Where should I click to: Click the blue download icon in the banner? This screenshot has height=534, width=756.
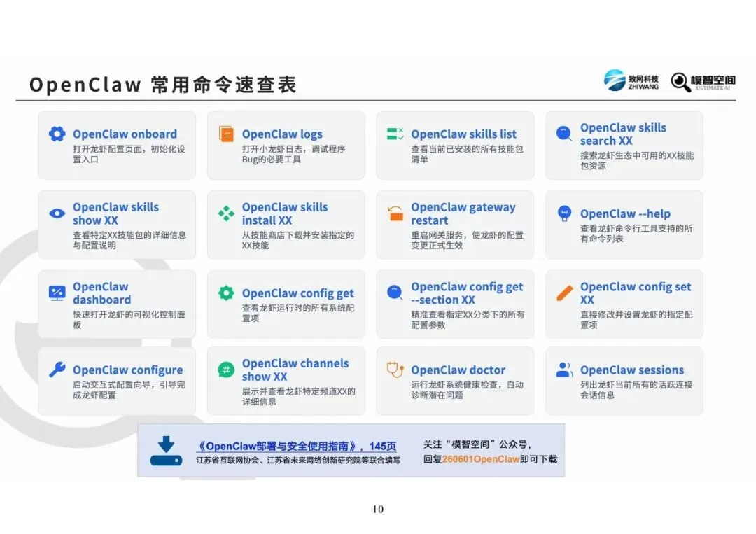point(166,451)
